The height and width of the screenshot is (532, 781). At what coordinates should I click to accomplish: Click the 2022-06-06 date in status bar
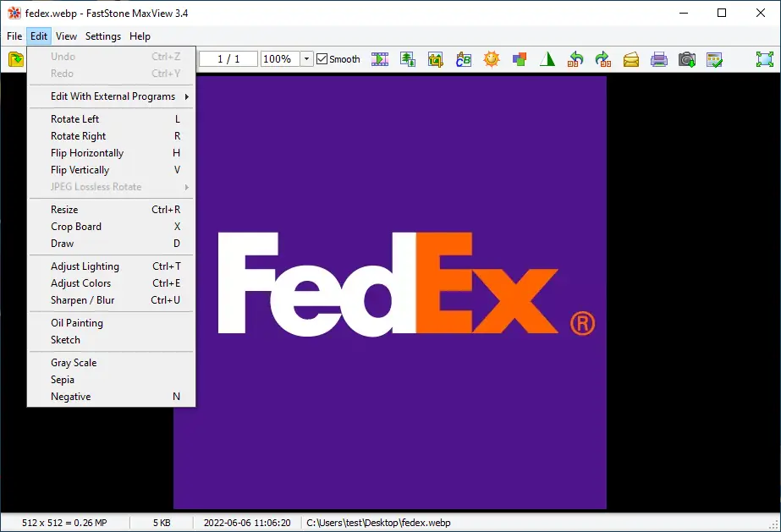click(x=247, y=523)
